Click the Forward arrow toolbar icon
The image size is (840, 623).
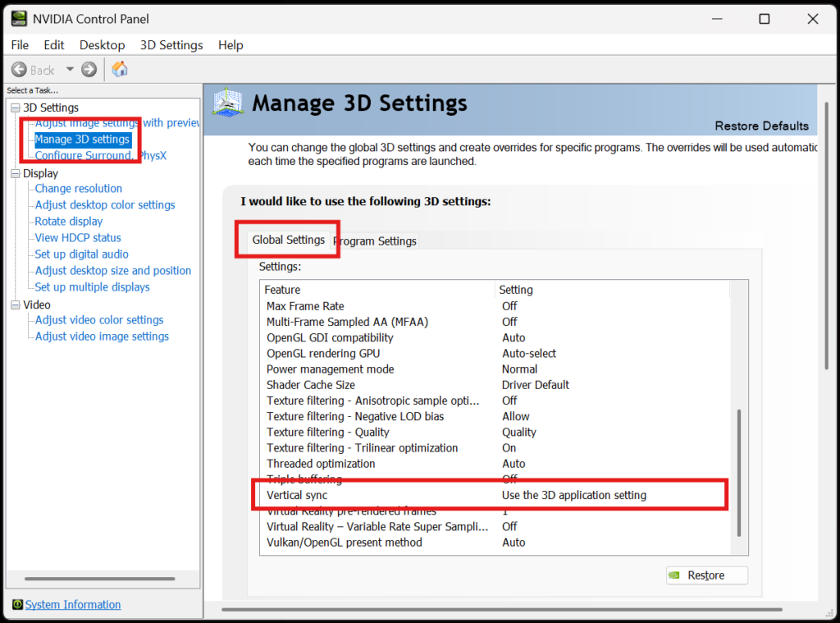coord(89,70)
